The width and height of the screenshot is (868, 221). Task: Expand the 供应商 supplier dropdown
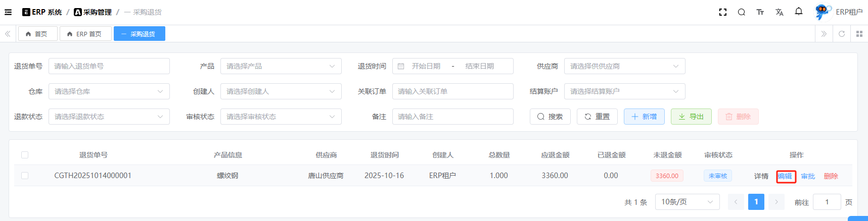click(x=624, y=66)
